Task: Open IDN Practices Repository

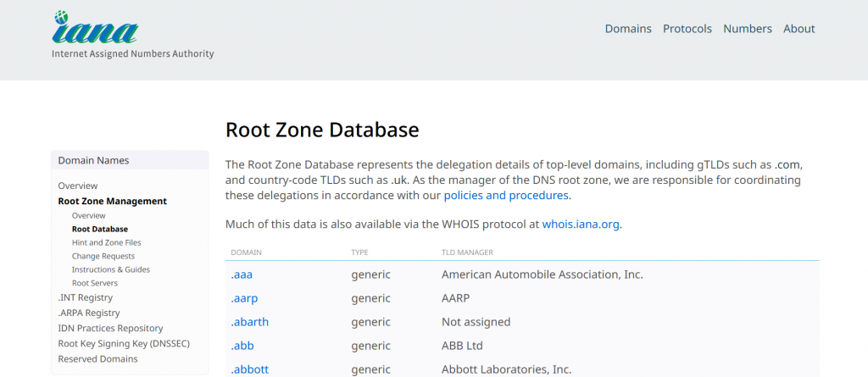Action: click(x=111, y=329)
